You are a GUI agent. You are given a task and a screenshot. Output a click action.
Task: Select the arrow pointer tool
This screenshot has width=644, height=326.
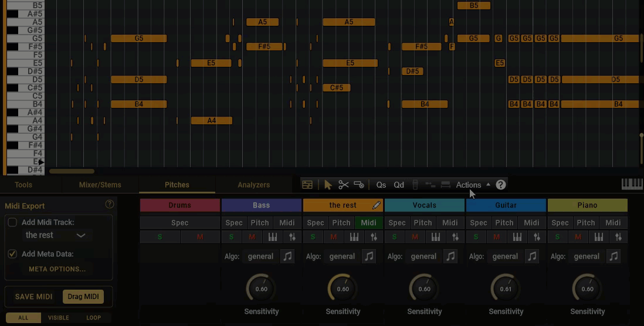coord(328,185)
